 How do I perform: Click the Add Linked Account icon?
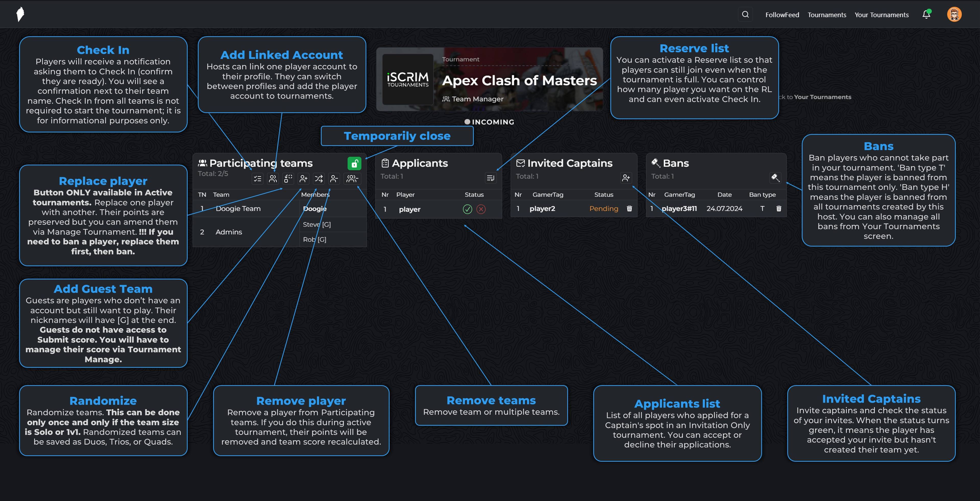[x=273, y=178]
